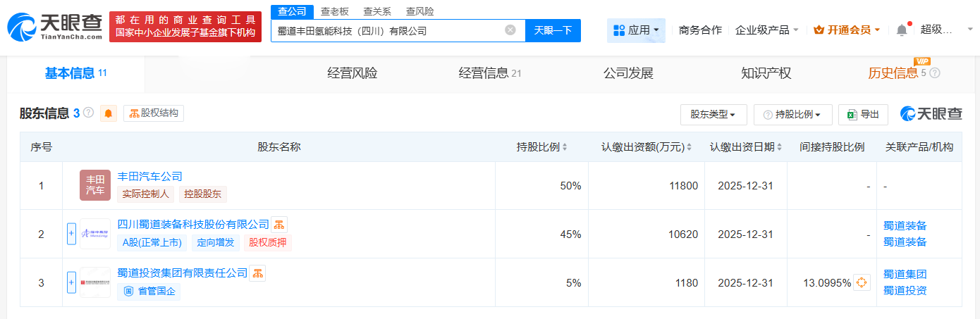Click the TianYanCha logo at top left
The width and height of the screenshot is (980, 319).
[54, 27]
